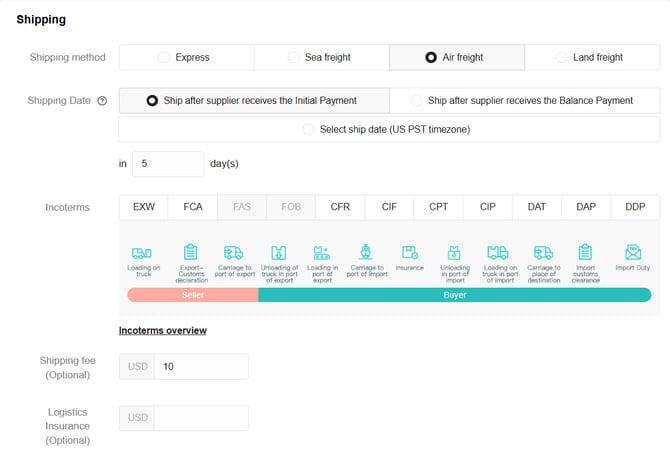Screen dimensions: 670x451
Task: Click the Carriage to port of export icon
Action: click(233, 253)
